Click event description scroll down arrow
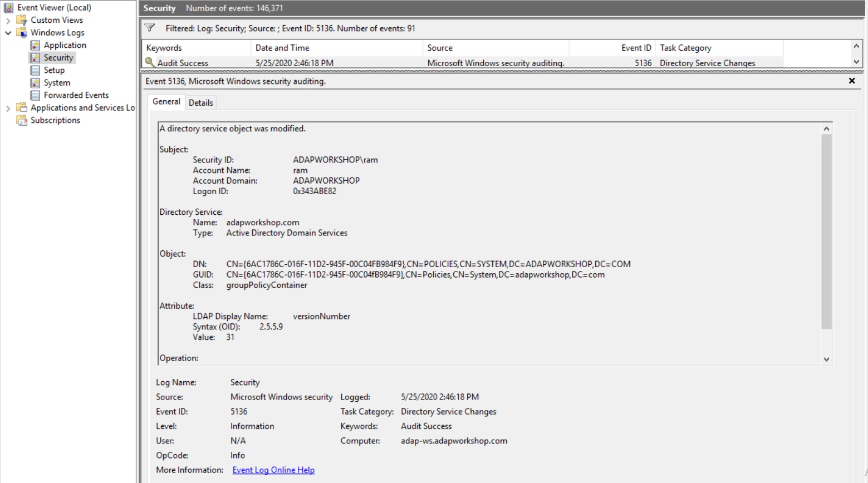Viewport: 868px width, 483px height. pos(826,359)
